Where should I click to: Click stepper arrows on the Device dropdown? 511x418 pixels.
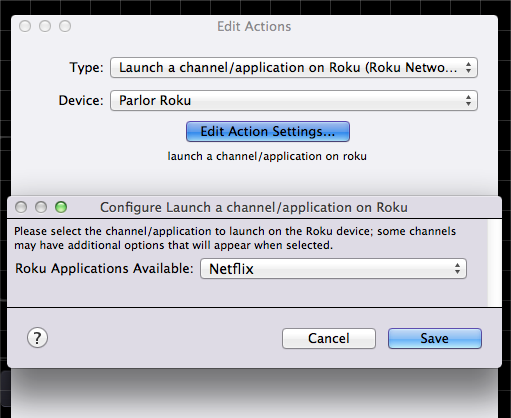468,100
